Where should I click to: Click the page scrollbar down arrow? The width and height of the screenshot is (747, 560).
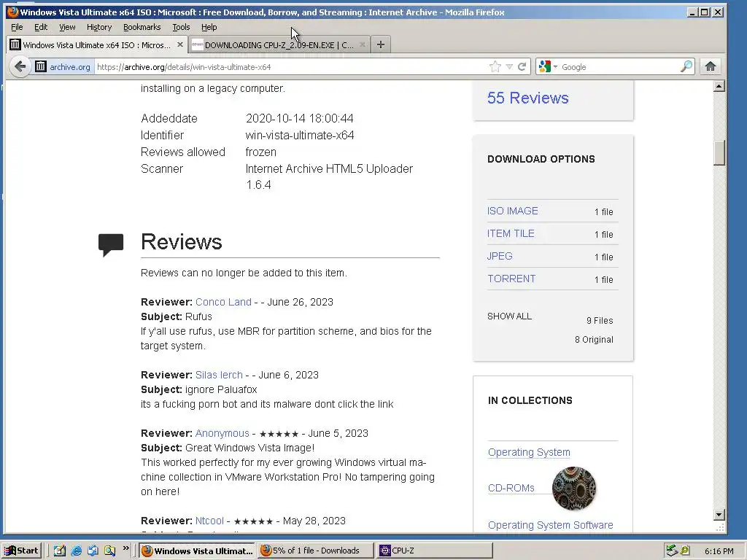(x=719, y=514)
